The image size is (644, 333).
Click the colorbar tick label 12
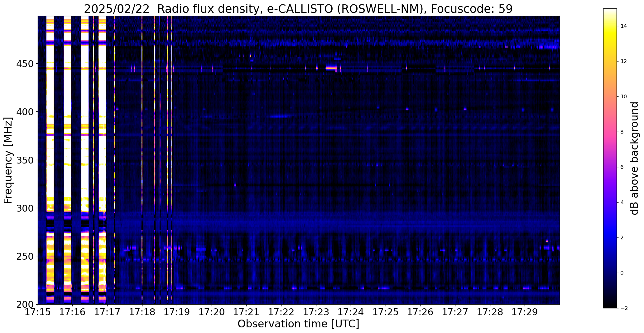click(x=623, y=61)
